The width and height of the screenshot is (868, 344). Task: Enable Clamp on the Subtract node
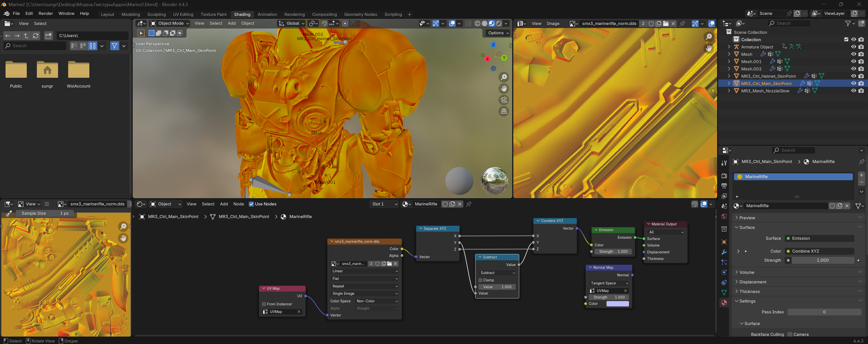481,280
